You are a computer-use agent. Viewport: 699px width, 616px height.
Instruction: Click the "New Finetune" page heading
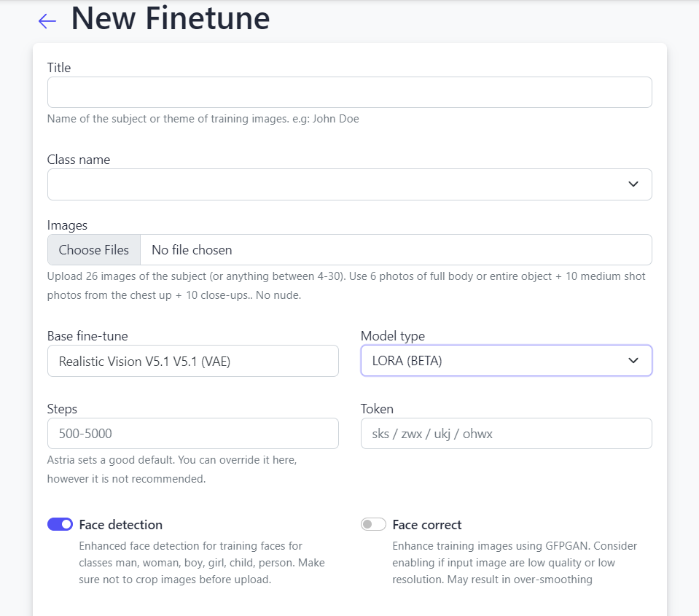pyautogui.click(x=170, y=19)
